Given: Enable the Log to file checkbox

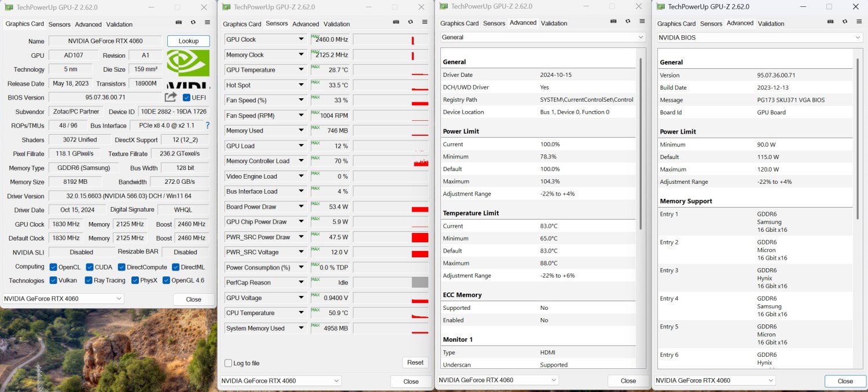Looking at the screenshot, I should tap(229, 363).
